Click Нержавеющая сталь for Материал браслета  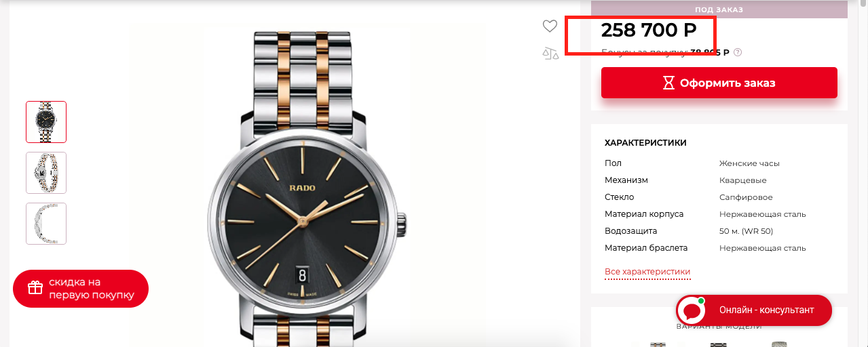pyautogui.click(x=762, y=248)
